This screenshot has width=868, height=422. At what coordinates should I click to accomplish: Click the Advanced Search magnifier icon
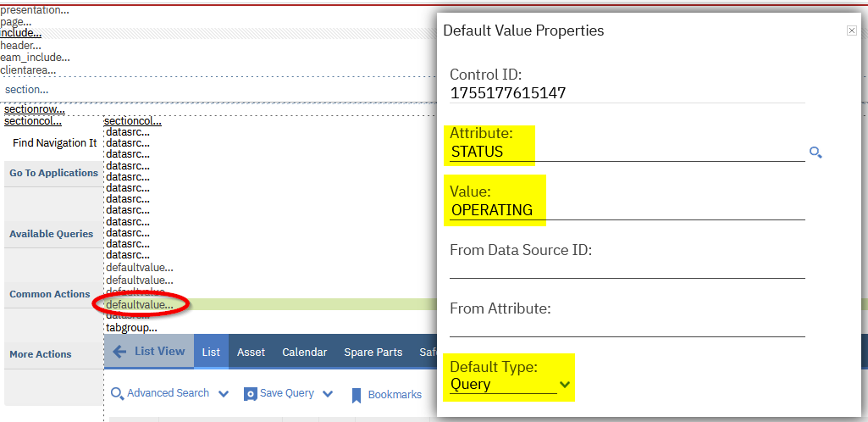[117, 393]
